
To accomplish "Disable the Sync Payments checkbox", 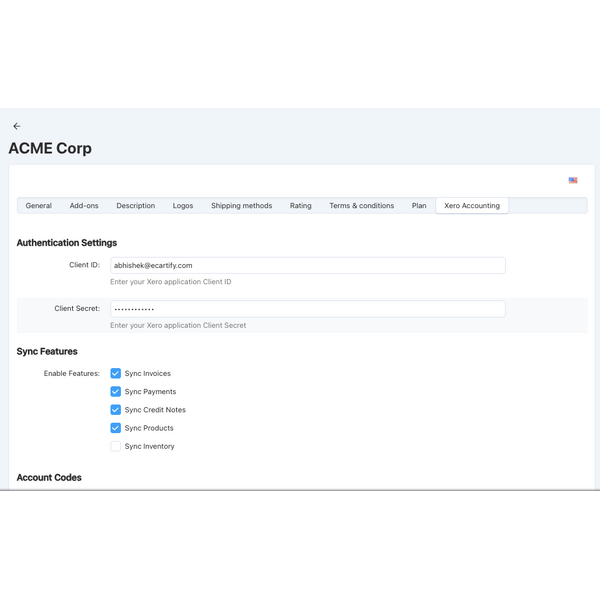I will coord(116,392).
